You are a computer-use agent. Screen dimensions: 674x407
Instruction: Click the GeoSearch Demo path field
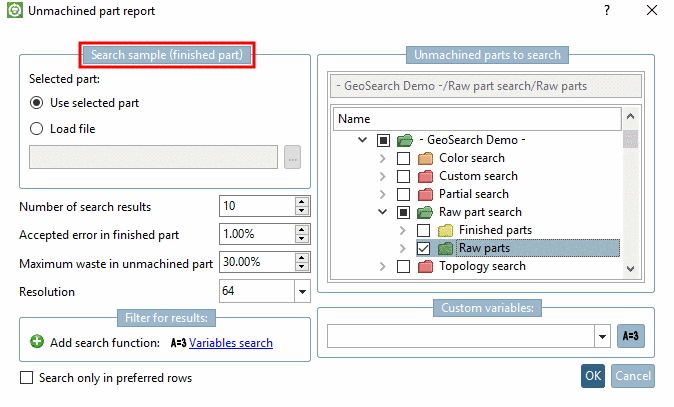[x=486, y=86]
